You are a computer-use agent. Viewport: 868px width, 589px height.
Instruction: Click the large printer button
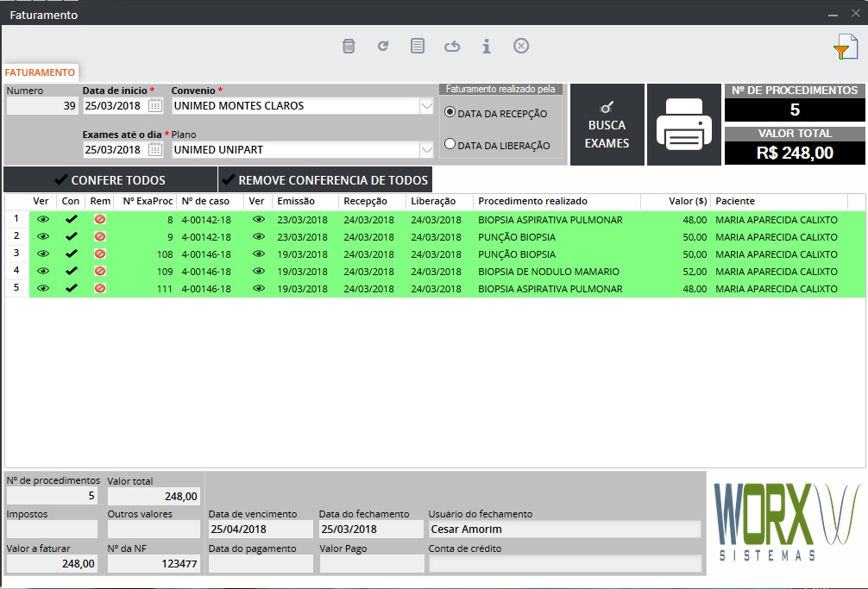(x=684, y=124)
